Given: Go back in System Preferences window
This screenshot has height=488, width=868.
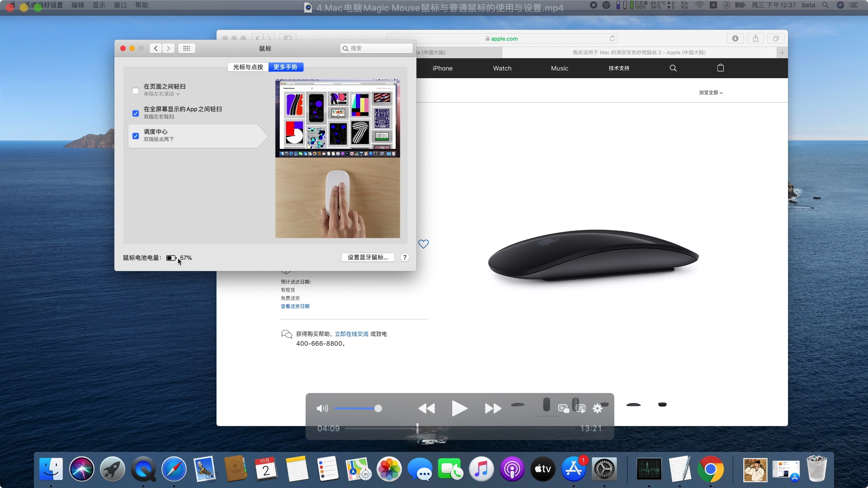Looking at the screenshot, I should coord(156,48).
